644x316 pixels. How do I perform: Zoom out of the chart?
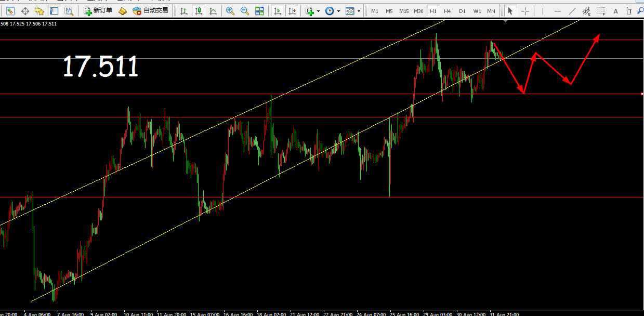coord(244,11)
